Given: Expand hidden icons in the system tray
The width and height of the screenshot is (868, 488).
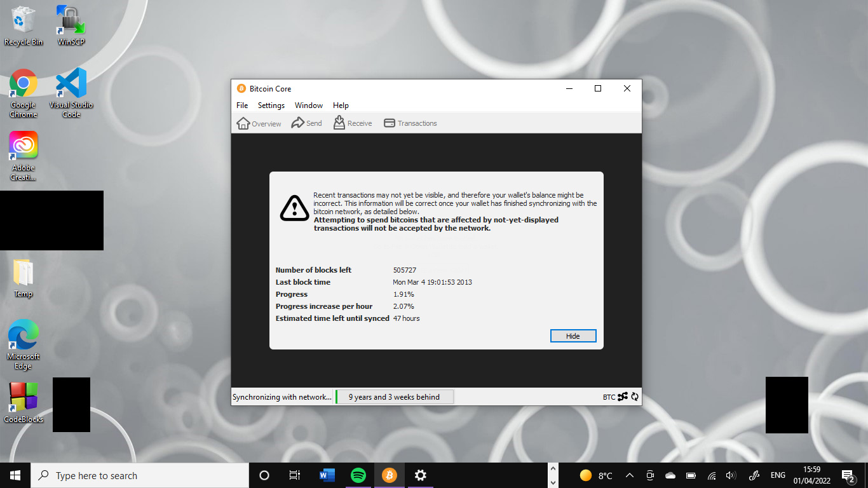Looking at the screenshot, I should click(x=629, y=475).
